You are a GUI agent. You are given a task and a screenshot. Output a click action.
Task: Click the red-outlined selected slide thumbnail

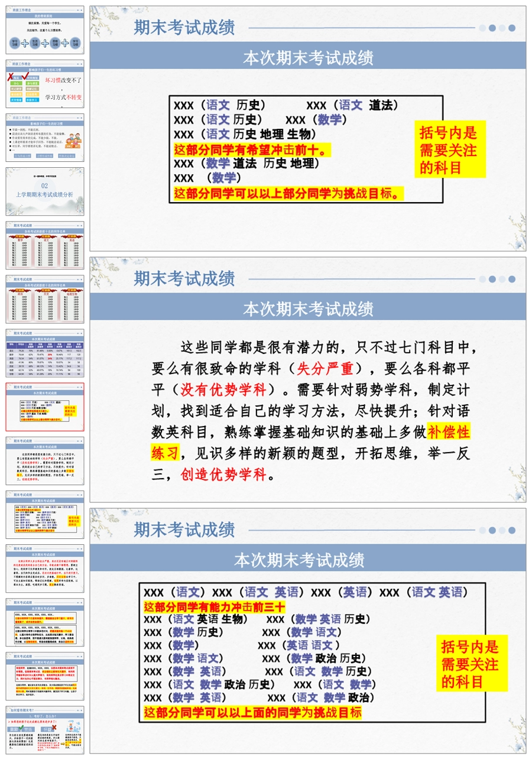(45, 407)
